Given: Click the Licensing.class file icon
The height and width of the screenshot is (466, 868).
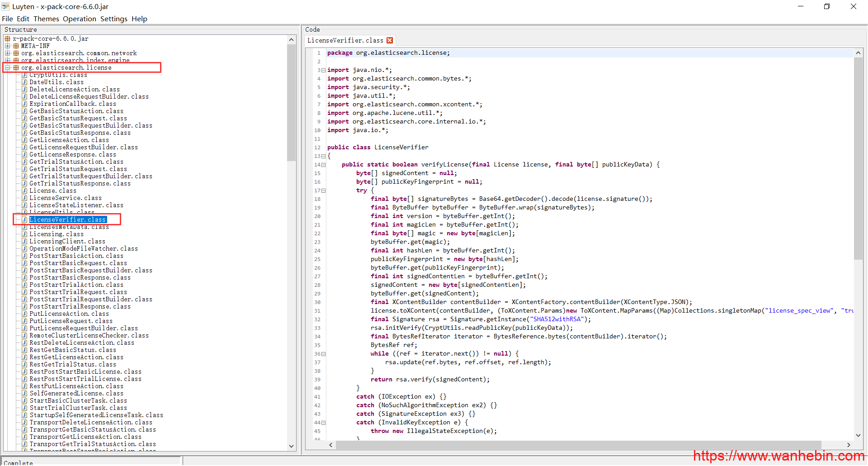Looking at the screenshot, I should click(x=24, y=234).
